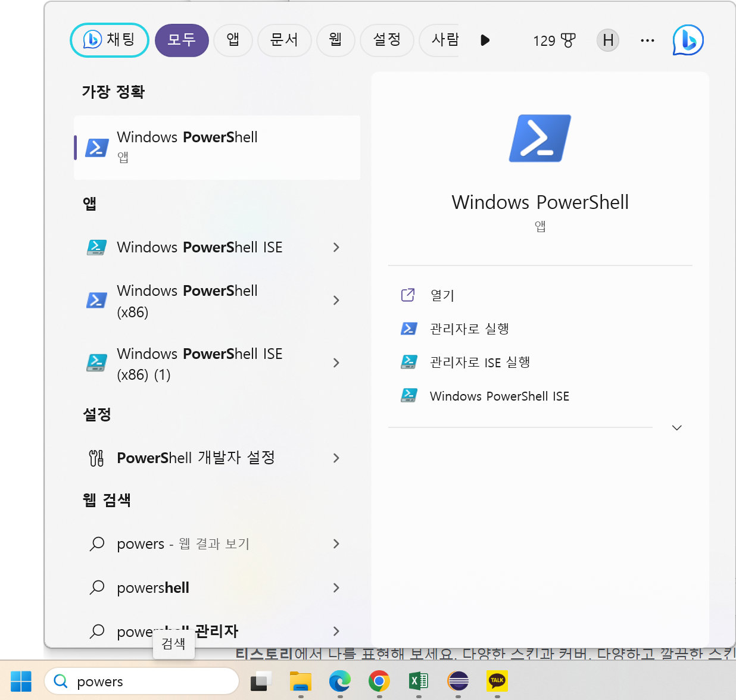Viewport: 736px width, 700px height.
Task: Choose 관리자로 ISE 실행 action
Action: pos(480,362)
